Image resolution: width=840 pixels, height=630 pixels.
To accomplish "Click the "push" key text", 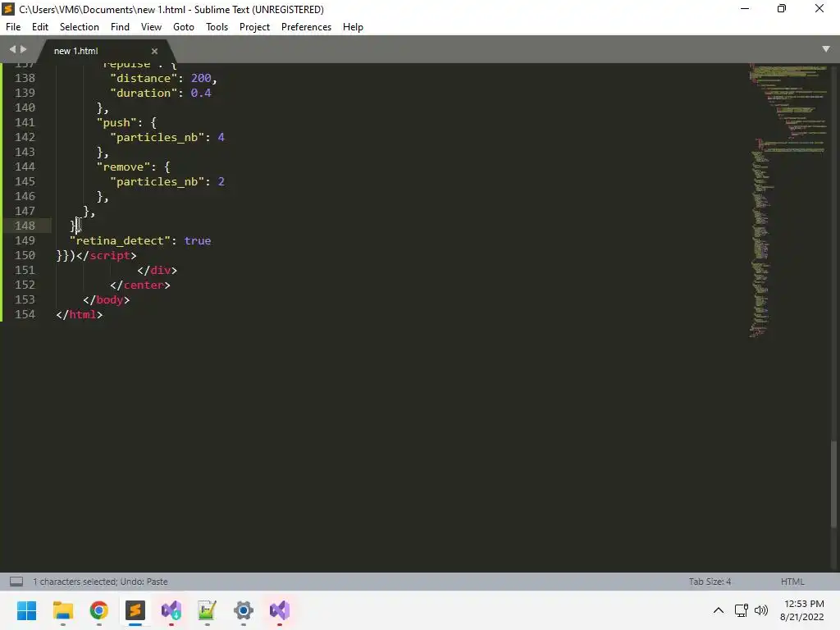I will pos(116,123).
